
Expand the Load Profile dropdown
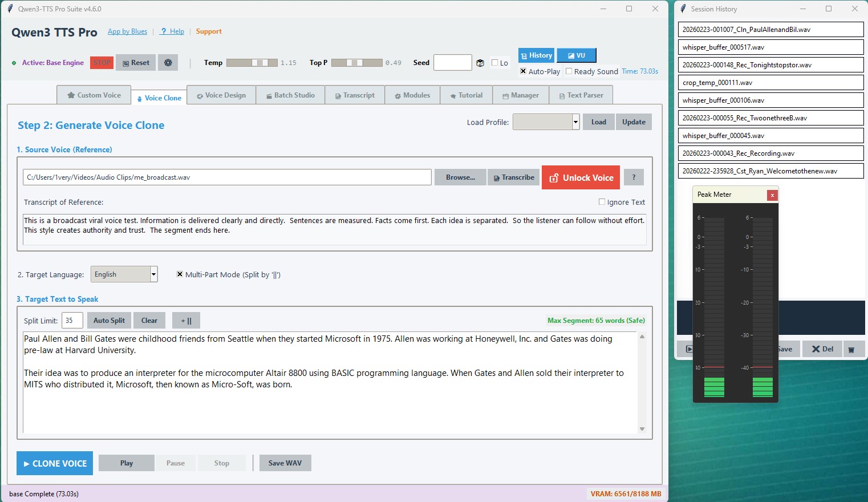pyautogui.click(x=575, y=122)
